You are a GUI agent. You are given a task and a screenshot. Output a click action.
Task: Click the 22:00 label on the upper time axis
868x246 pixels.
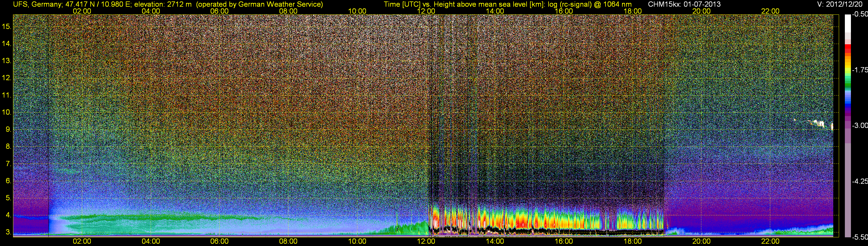click(770, 11)
